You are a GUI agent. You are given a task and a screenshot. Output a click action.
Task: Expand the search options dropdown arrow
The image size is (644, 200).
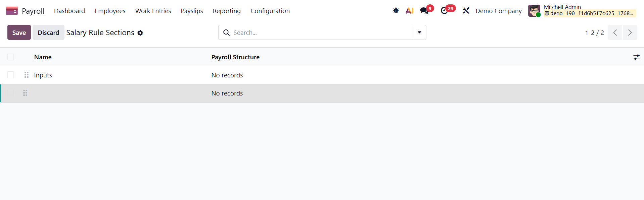419,32
